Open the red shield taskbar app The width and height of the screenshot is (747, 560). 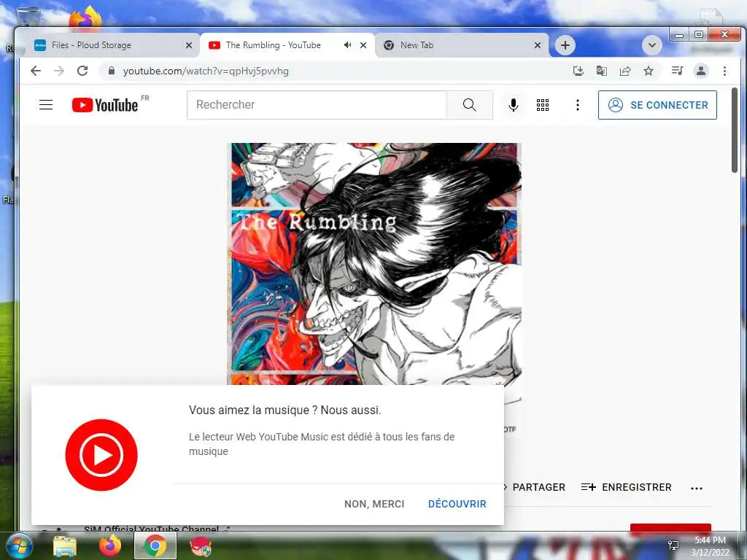click(201, 546)
